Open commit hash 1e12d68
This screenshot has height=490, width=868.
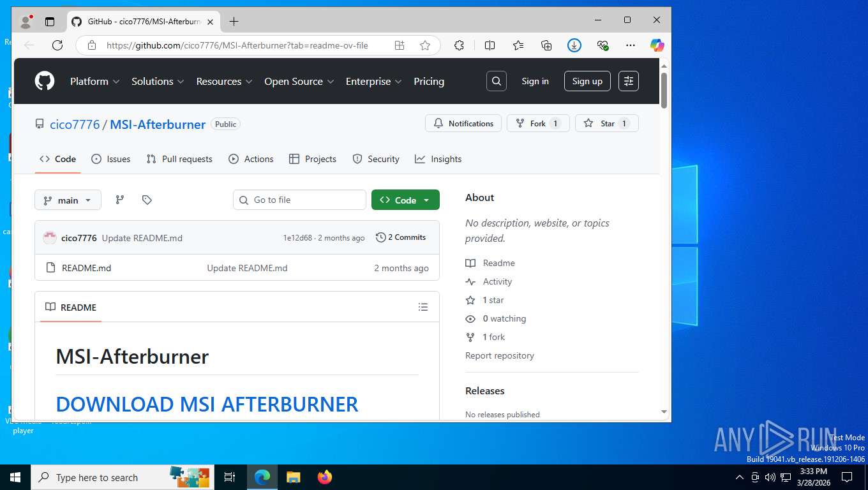tap(297, 238)
